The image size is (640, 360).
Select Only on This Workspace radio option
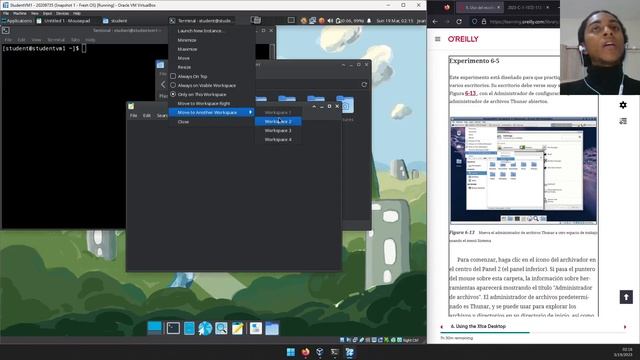click(173, 94)
